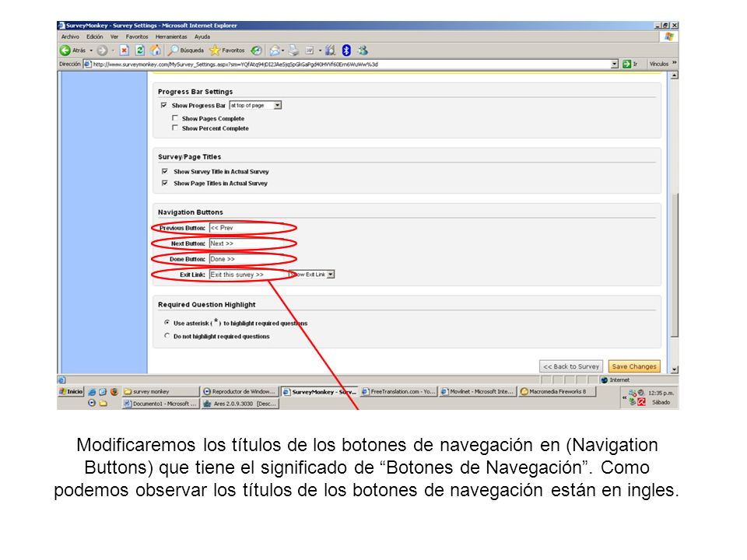This screenshot has width=747, height=560.
Task: Click into the Previous Button text field
Action: click(x=248, y=228)
